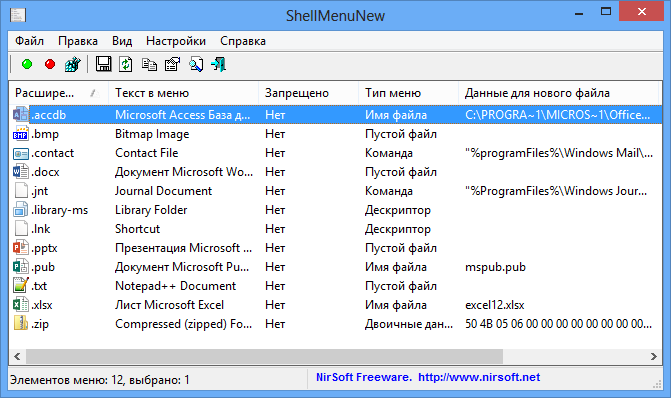The image size is (671, 398).
Task: Click the Journal Document menu text cell
Action: (163, 191)
